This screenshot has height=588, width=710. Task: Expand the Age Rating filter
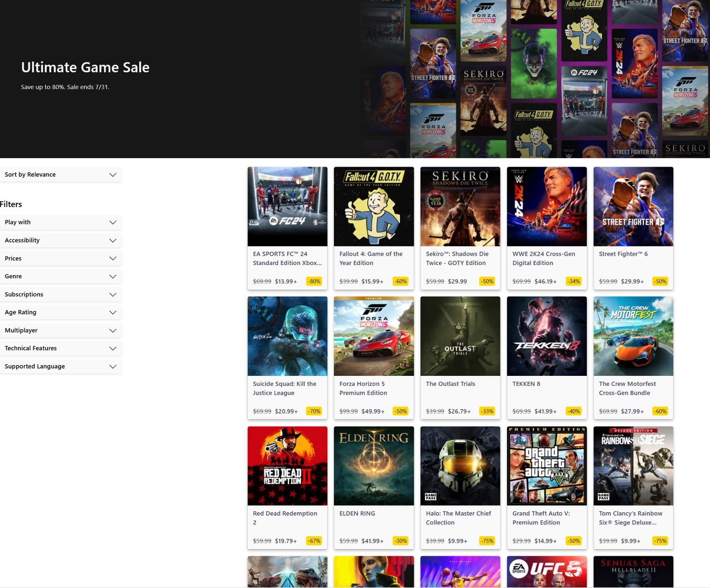(61, 312)
